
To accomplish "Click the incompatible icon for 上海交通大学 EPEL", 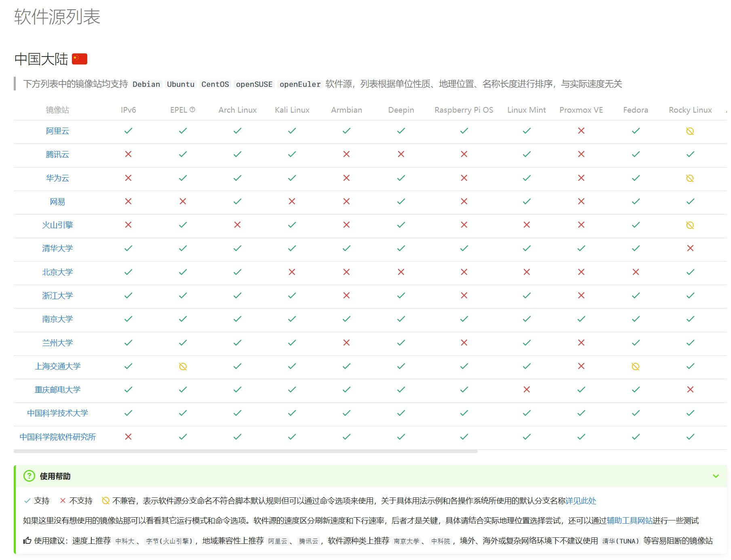I will coord(183,367).
